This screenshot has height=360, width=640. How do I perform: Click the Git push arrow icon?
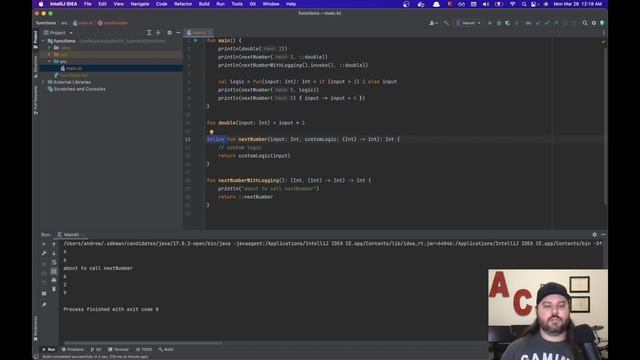coord(556,23)
